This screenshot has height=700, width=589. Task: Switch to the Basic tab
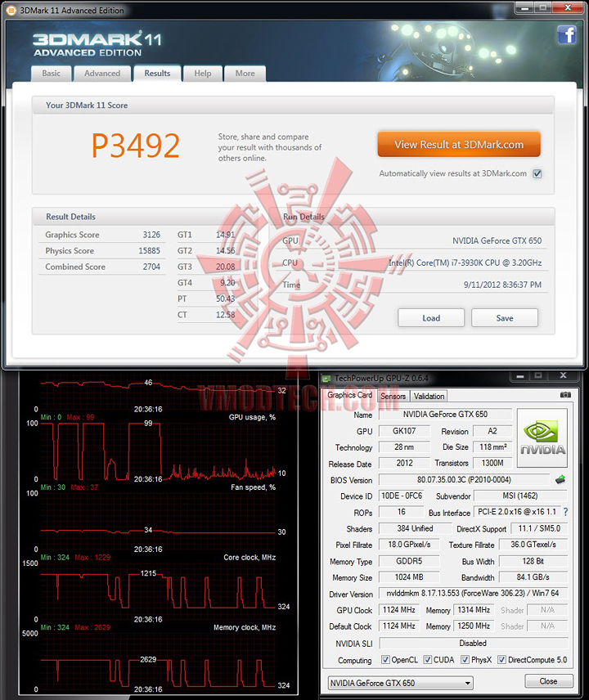click(x=52, y=74)
